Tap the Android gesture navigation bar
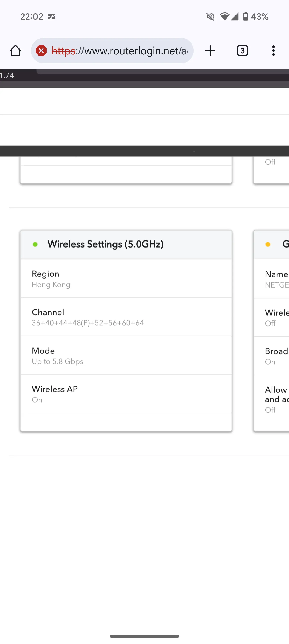The width and height of the screenshot is (289, 644). pyautogui.click(x=144, y=636)
